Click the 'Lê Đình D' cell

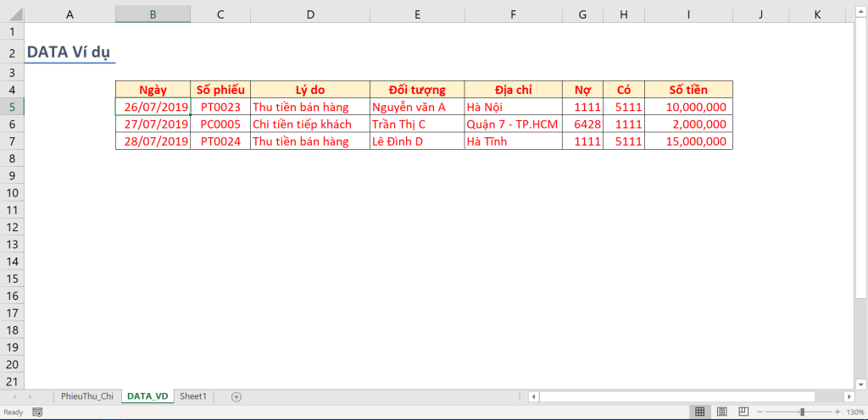coord(417,141)
